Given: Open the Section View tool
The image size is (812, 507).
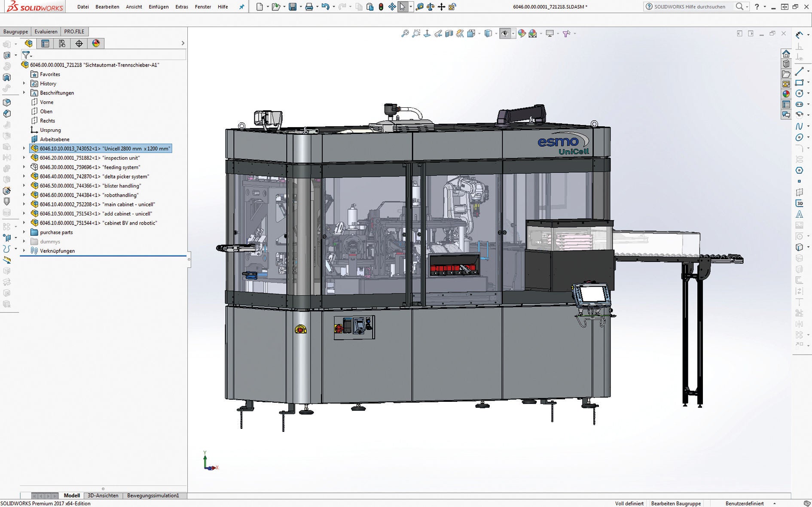Looking at the screenshot, I should [449, 33].
